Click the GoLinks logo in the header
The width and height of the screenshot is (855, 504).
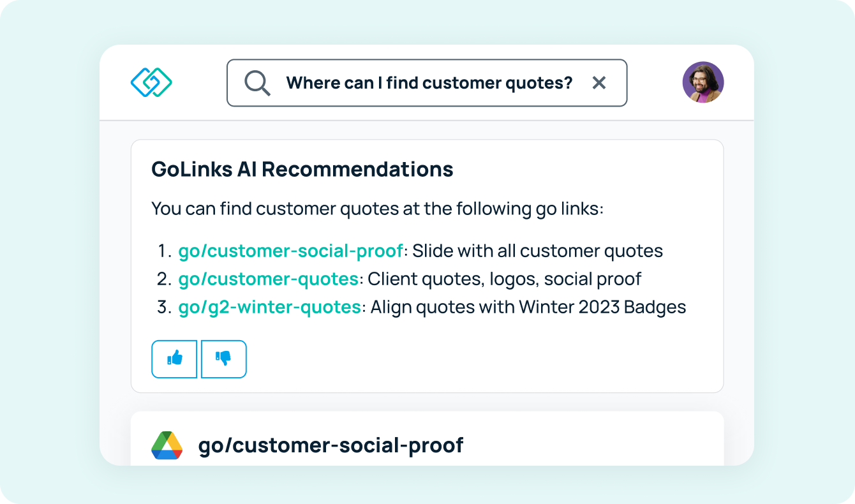[152, 83]
